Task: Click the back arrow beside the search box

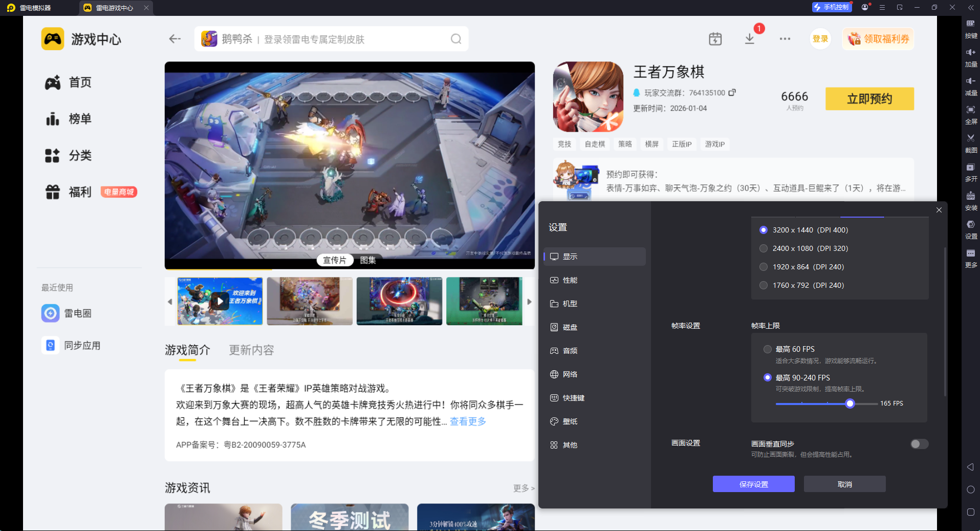Action: coord(175,39)
